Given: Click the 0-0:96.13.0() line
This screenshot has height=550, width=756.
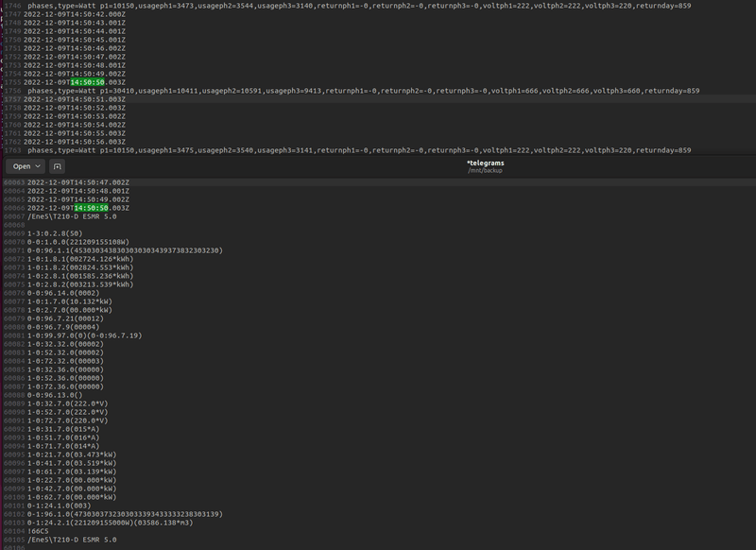Looking at the screenshot, I should click(x=55, y=395).
